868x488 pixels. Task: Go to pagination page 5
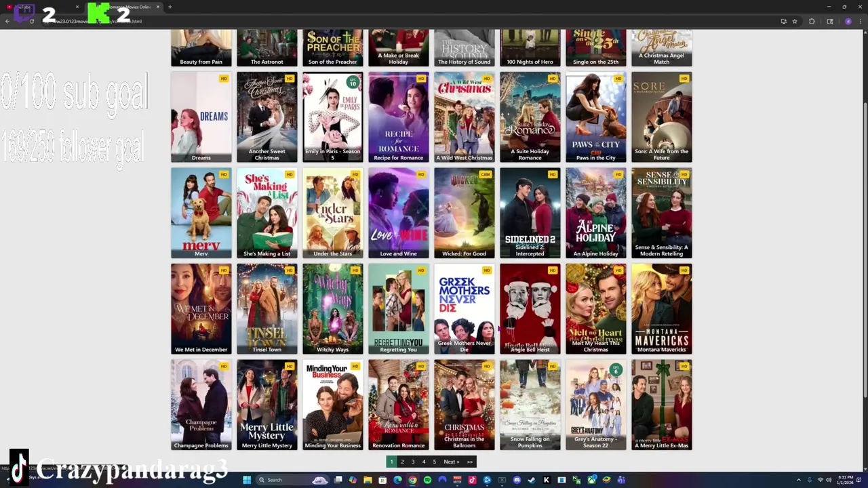pyautogui.click(x=435, y=462)
